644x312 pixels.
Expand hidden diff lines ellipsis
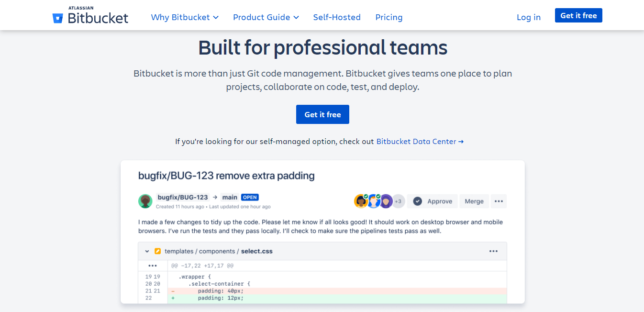153,266
